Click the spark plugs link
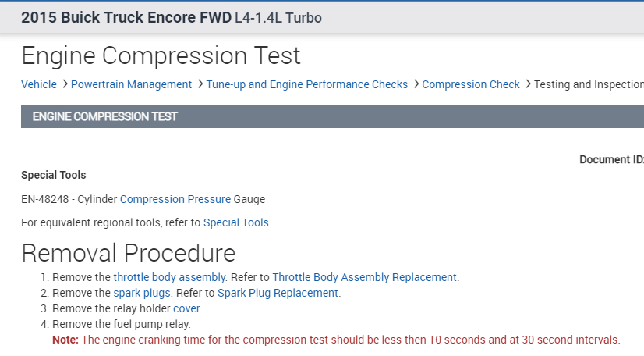The height and width of the screenshot is (356, 644). pyautogui.click(x=142, y=293)
